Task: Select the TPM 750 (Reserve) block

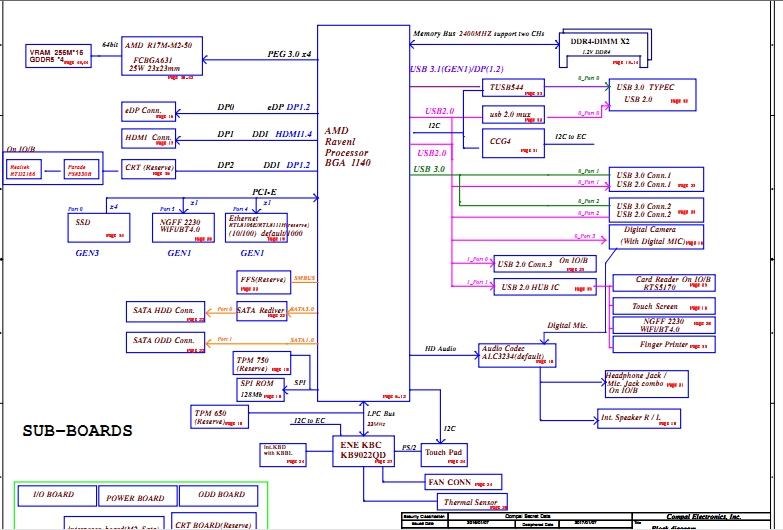Action: coord(262,363)
